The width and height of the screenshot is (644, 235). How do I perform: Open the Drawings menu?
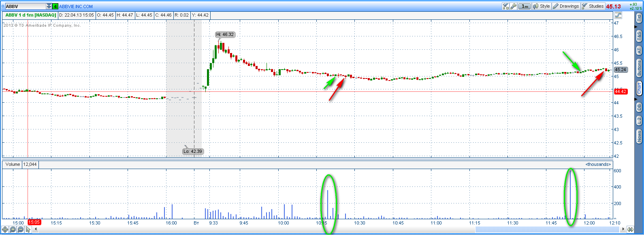click(566, 6)
